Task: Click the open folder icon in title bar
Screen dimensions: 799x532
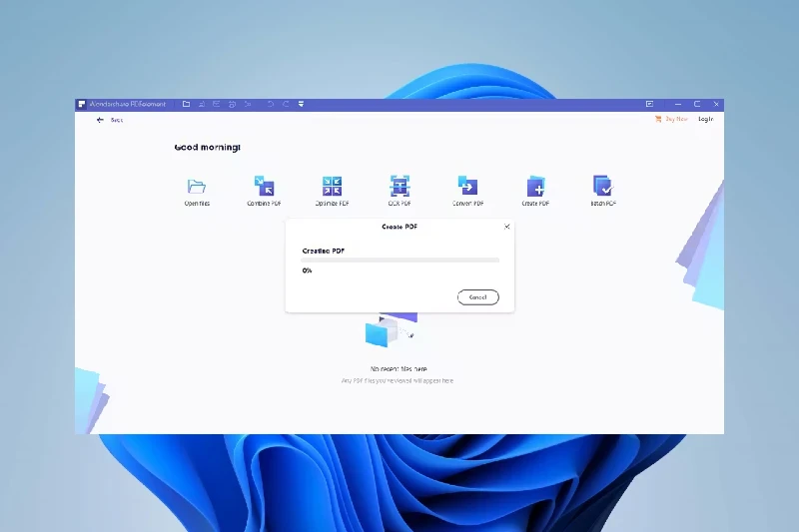Action: pyautogui.click(x=186, y=104)
